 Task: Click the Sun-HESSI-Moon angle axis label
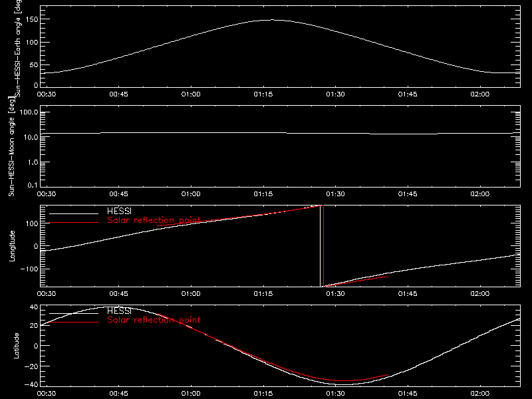(11, 146)
